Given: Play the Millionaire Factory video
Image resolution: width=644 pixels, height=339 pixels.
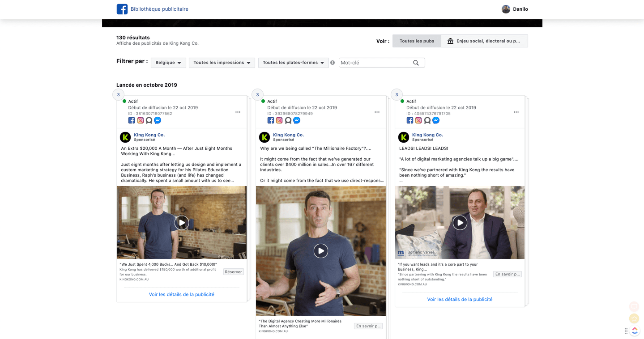Looking at the screenshot, I should click(320, 251).
